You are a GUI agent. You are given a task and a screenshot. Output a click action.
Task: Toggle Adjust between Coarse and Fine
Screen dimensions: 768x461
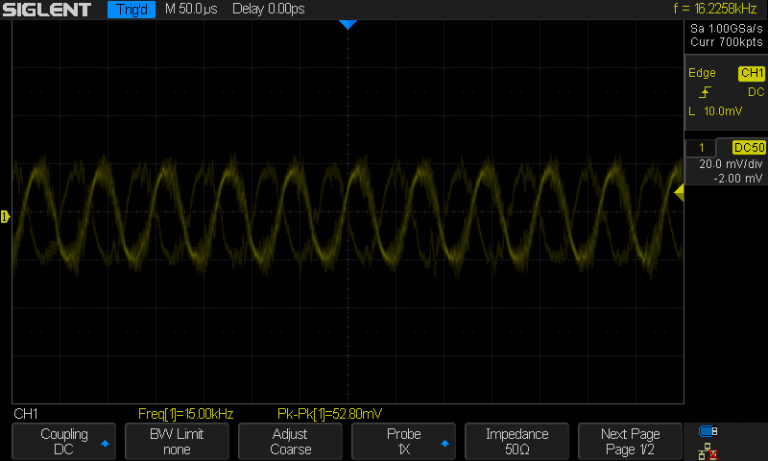[290, 442]
